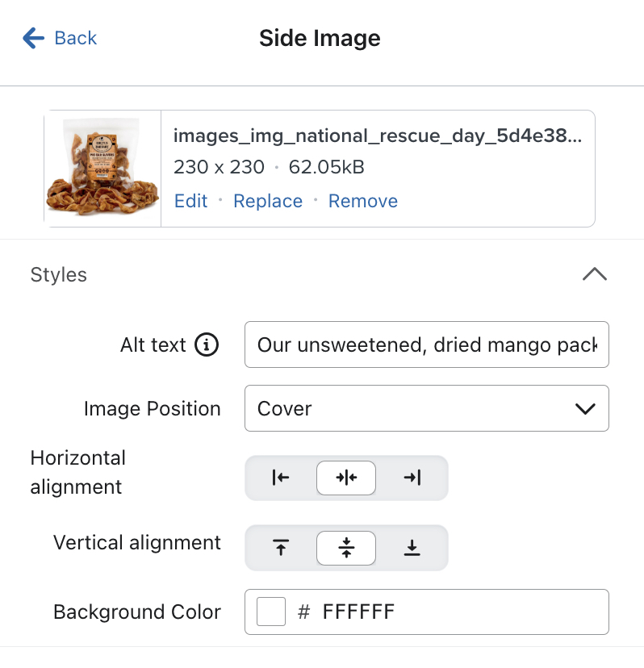Go Back to the previous panel
Viewport: 644px width, 668px height.
tap(60, 37)
